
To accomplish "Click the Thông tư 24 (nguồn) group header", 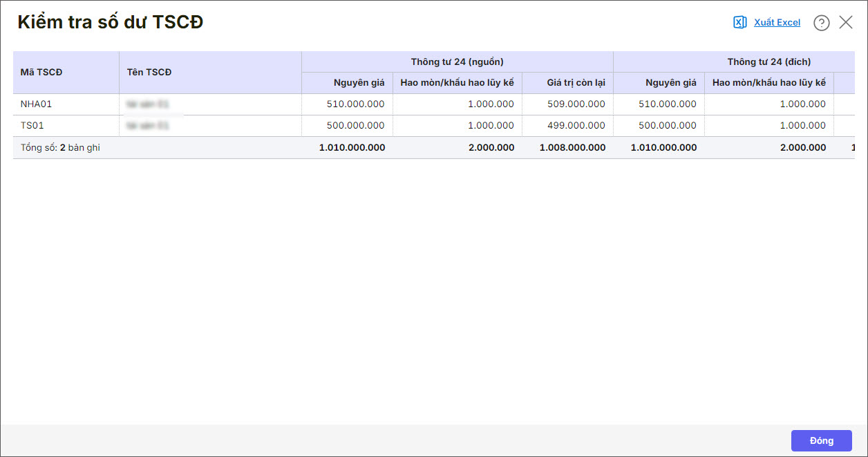I will tap(457, 62).
